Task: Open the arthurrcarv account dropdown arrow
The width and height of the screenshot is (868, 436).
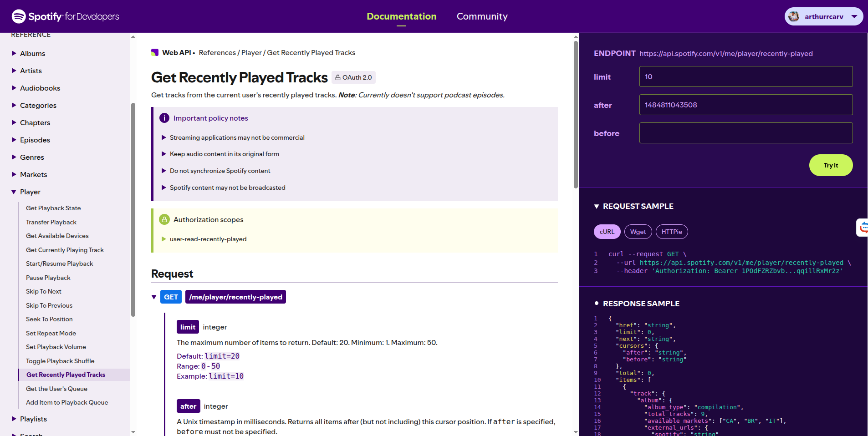Action: 854,16
